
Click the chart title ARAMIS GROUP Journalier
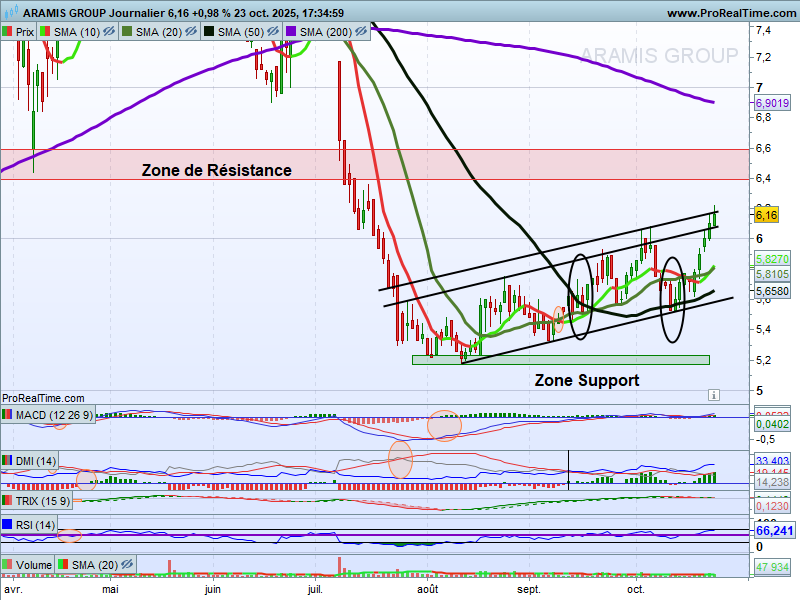coord(94,13)
